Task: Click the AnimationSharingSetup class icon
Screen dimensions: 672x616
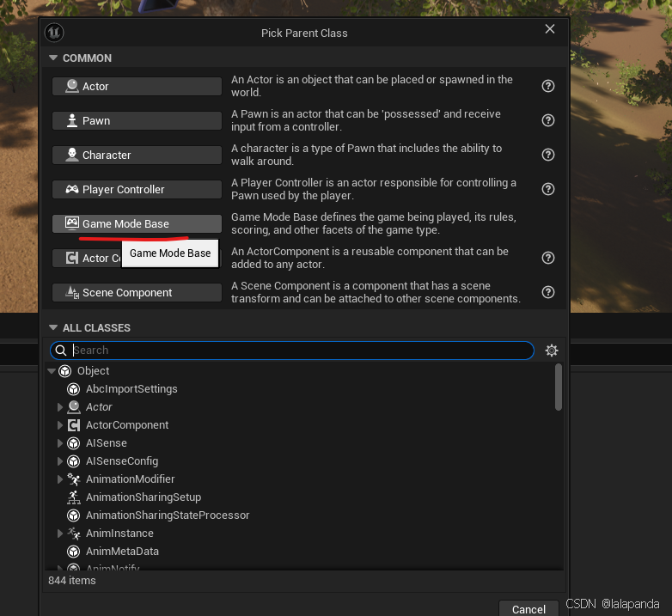Action: point(74,497)
